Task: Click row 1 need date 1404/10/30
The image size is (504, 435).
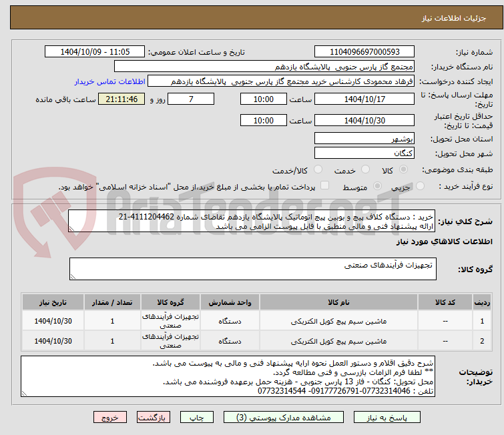Action: (x=53, y=321)
